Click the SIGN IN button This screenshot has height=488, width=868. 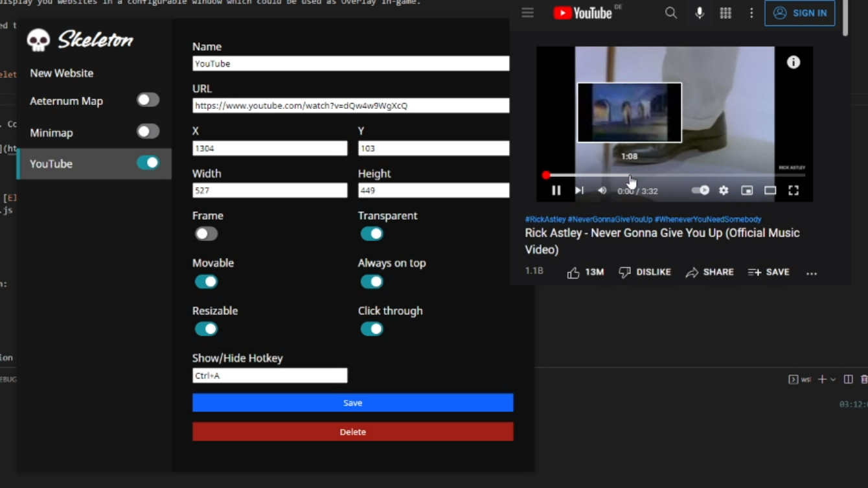tap(800, 13)
